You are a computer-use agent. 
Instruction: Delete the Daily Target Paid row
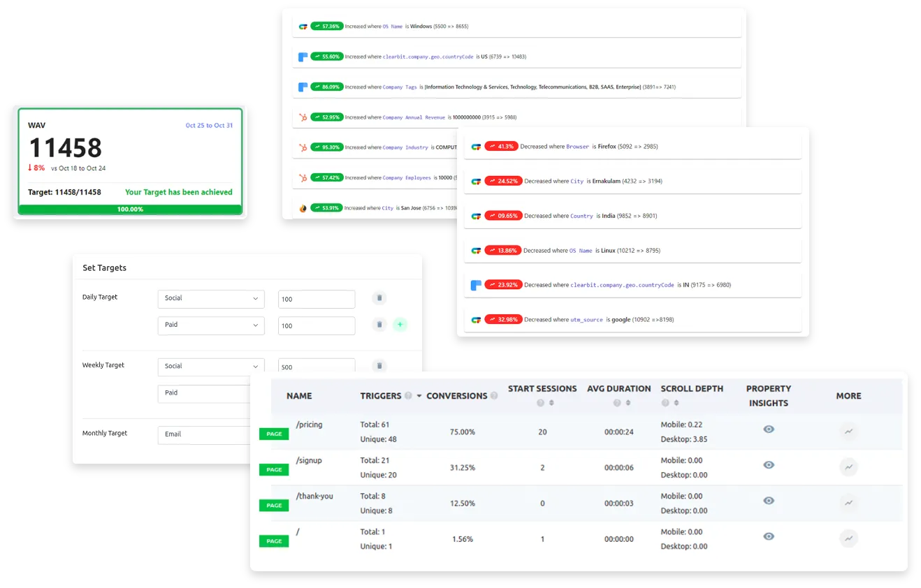[x=379, y=325]
